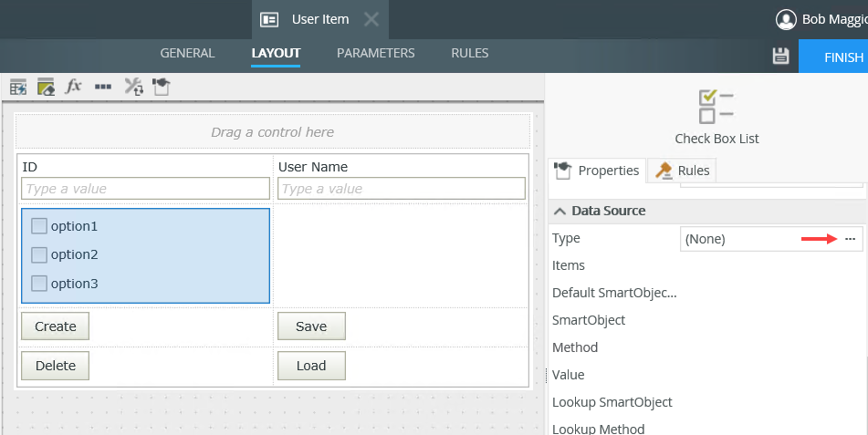This screenshot has width=868, height=435.
Task: Collapse the Data Source section
Action: coord(559,211)
